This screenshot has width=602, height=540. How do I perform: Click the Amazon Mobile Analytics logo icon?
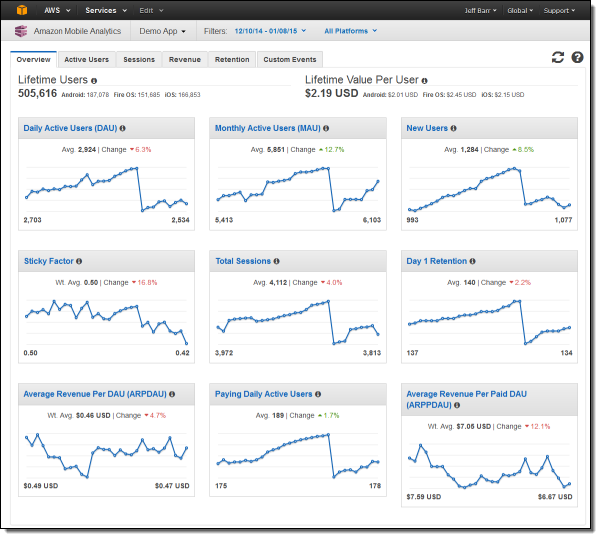point(21,31)
